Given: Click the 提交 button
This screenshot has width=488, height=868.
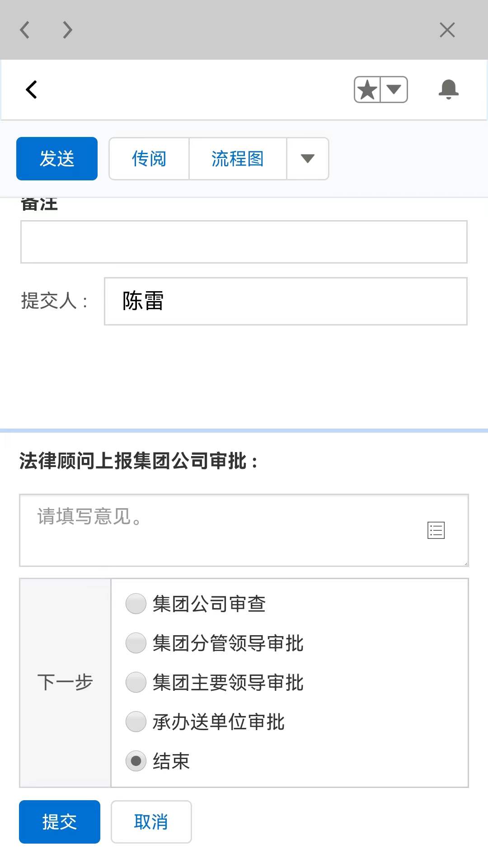Looking at the screenshot, I should click(59, 822).
